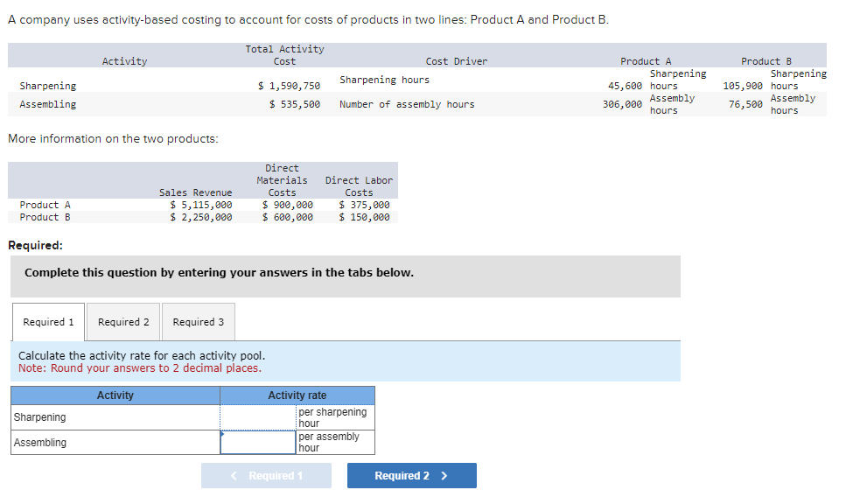Click the Assembling activity rate input field
Screen dimensions: 860x504
[x=258, y=442]
